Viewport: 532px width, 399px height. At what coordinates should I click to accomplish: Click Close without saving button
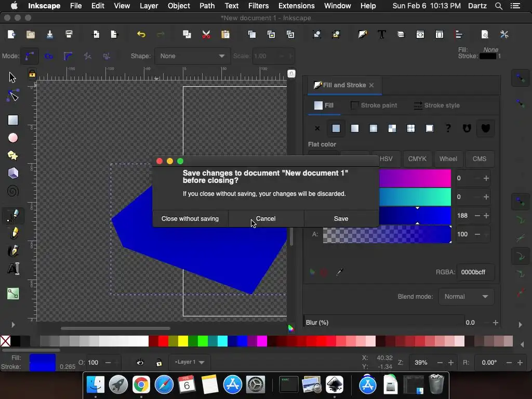[190, 219]
